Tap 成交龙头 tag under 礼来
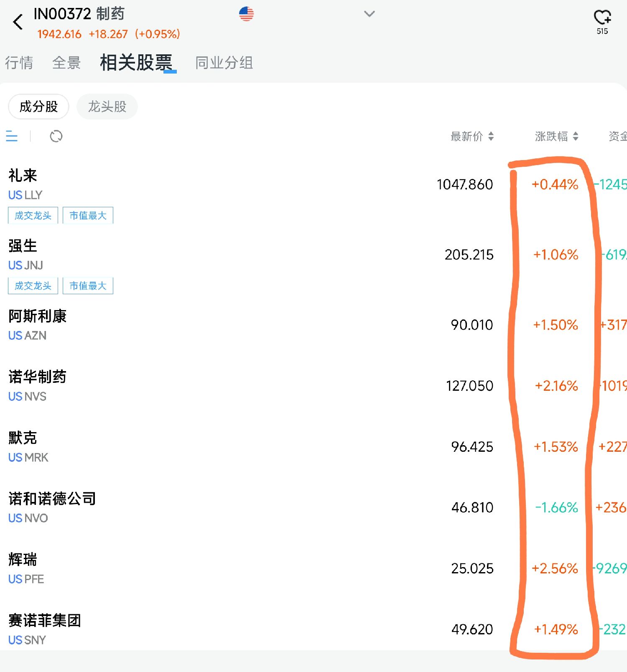This screenshot has width=627, height=672. click(33, 215)
